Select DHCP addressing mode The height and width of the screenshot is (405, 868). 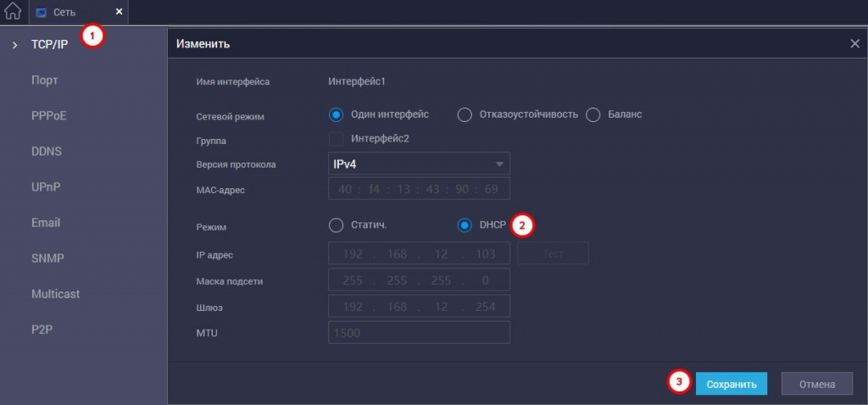[465, 225]
